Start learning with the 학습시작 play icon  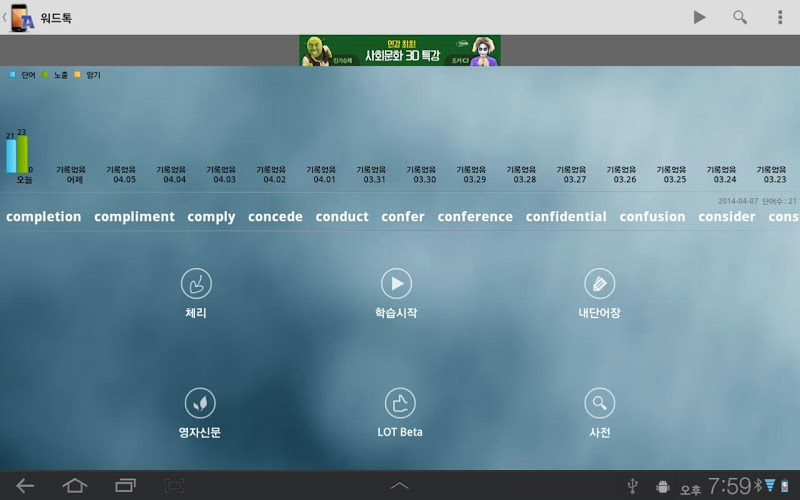tap(396, 284)
